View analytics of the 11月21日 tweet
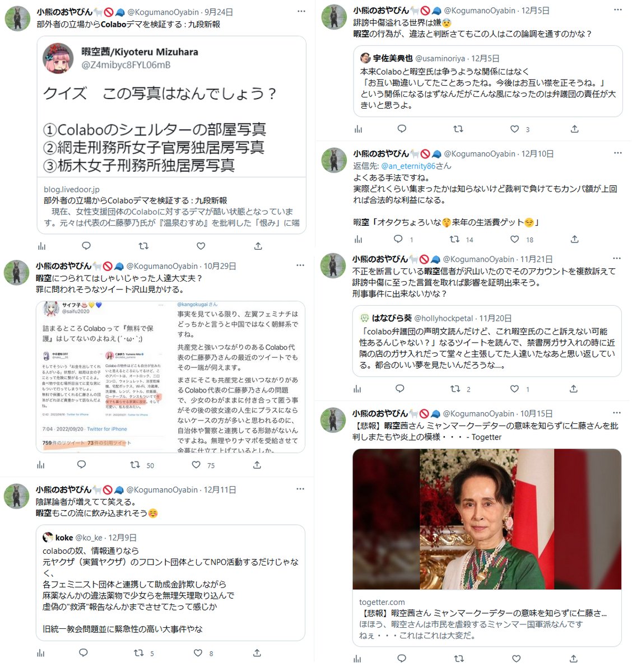Image resolution: width=632 pixels, height=672 pixels. coord(357,389)
